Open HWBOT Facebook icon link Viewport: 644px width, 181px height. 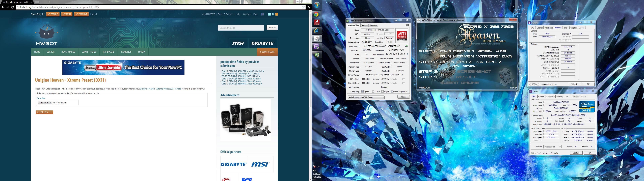(262, 14)
